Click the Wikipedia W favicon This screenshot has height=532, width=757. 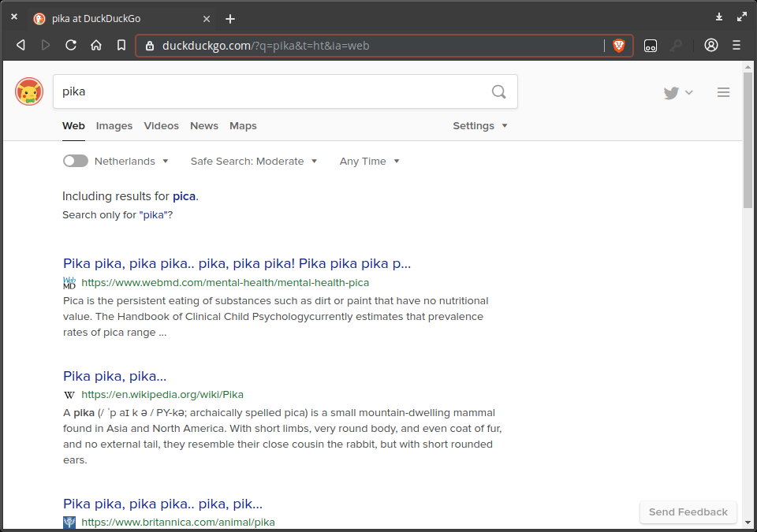[69, 395]
